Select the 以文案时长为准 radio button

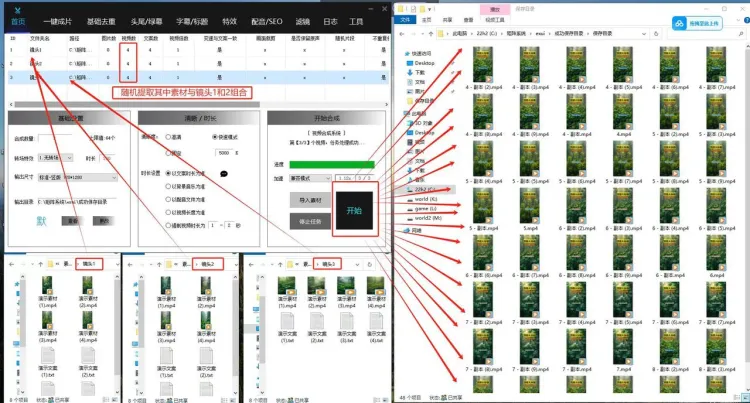168,173
